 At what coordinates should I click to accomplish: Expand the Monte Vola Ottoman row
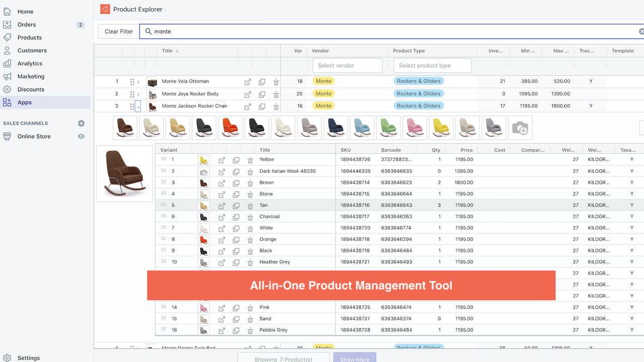tap(138, 81)
